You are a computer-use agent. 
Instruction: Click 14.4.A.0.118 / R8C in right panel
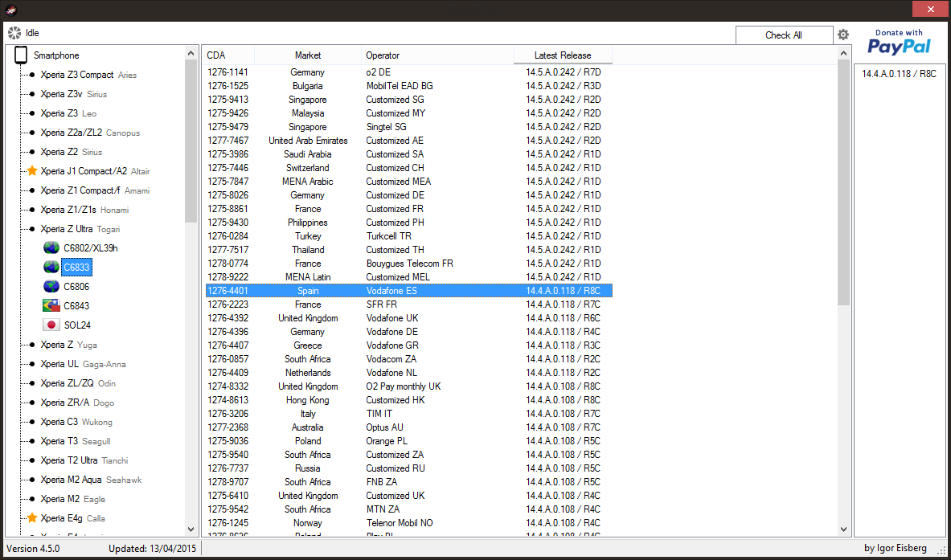tap(899, 73)
